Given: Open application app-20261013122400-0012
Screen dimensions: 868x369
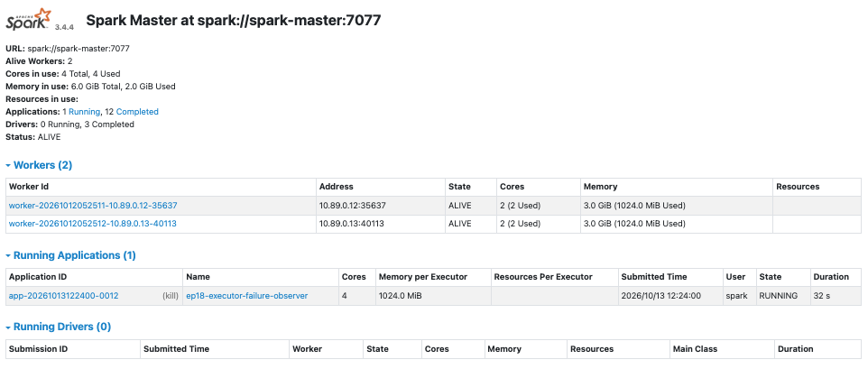Looking at the screenshot, I should point(64,296).
